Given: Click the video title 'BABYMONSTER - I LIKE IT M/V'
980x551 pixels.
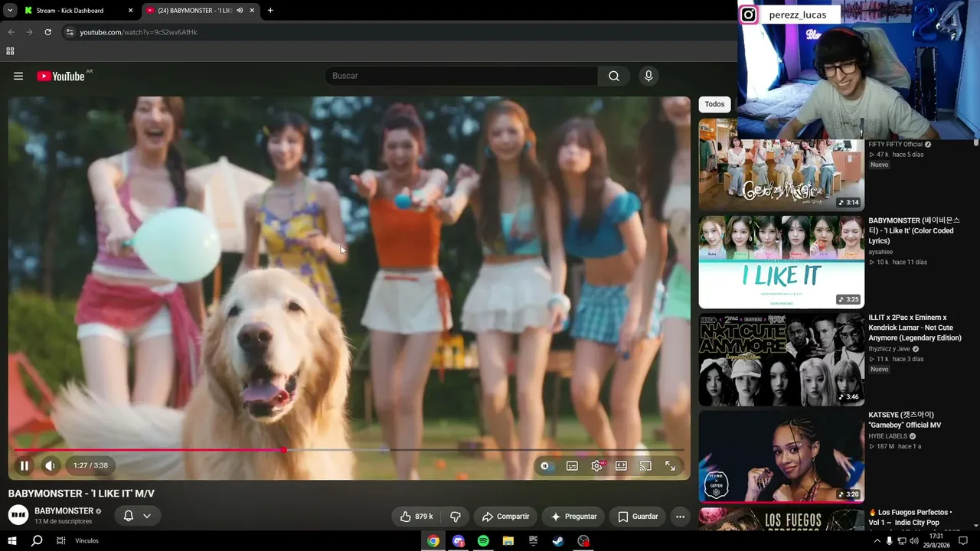Looking at the screenshot, I should point(81,494).
